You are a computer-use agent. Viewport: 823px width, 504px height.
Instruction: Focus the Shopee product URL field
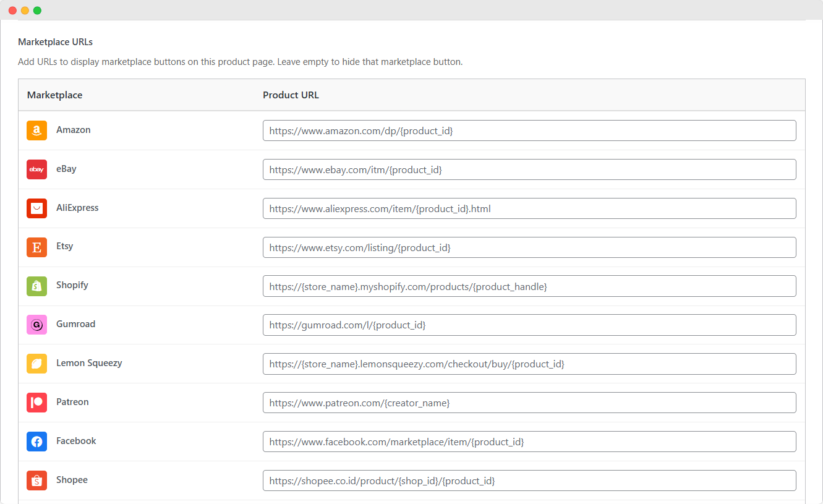tap(529, 481)
